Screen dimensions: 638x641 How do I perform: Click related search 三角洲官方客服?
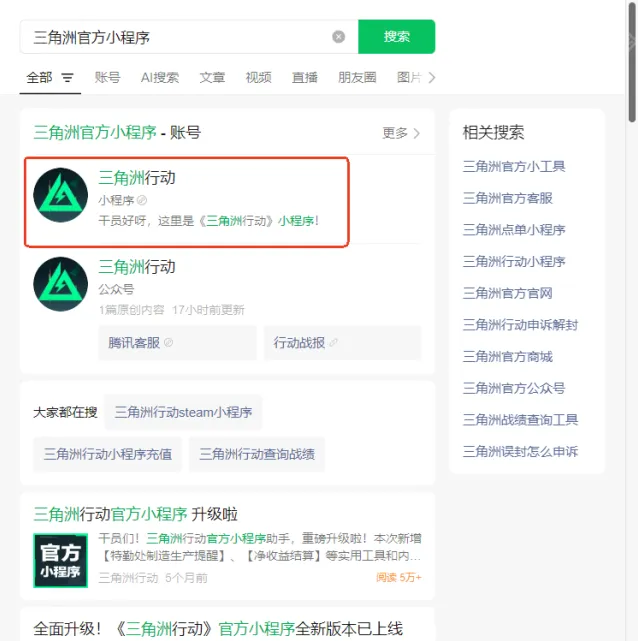[508, 198]
